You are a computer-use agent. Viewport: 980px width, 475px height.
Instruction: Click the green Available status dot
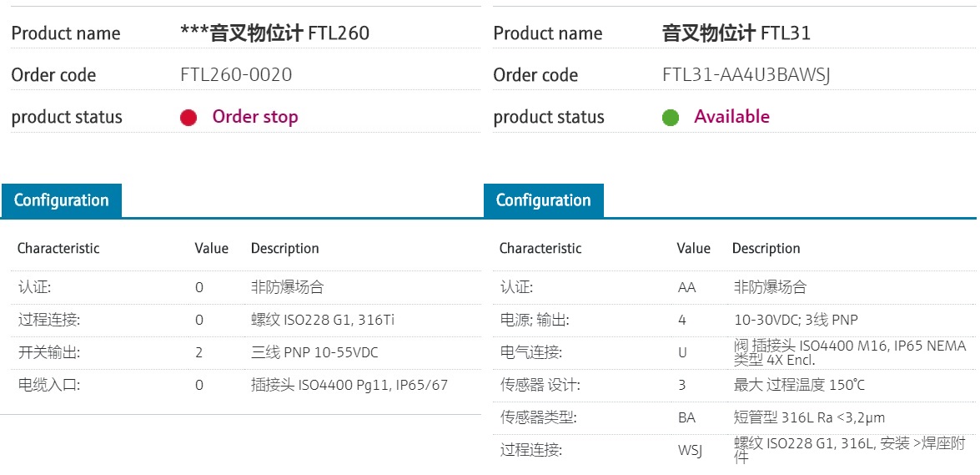point(671,118)
